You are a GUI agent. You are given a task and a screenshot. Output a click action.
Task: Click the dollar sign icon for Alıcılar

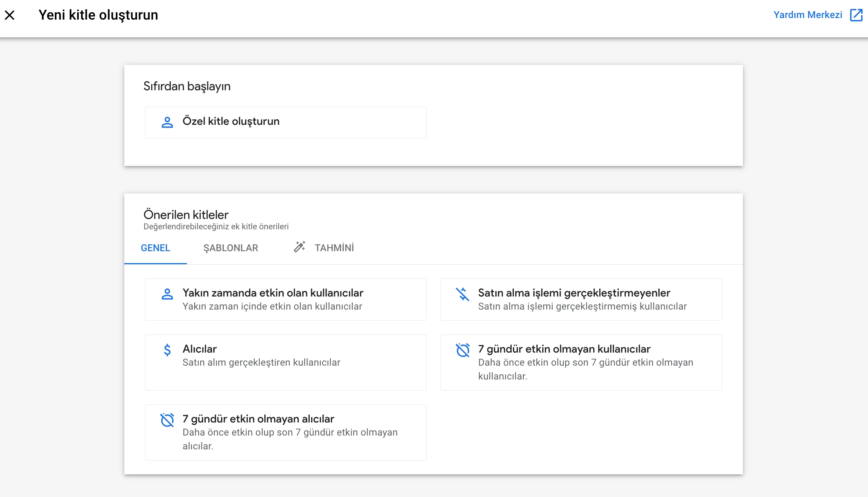click(167, 350)
